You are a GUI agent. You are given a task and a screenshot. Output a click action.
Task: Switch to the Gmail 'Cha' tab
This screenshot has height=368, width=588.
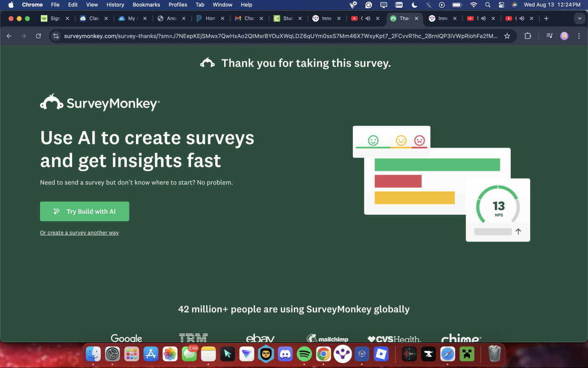tap(249, 18)
